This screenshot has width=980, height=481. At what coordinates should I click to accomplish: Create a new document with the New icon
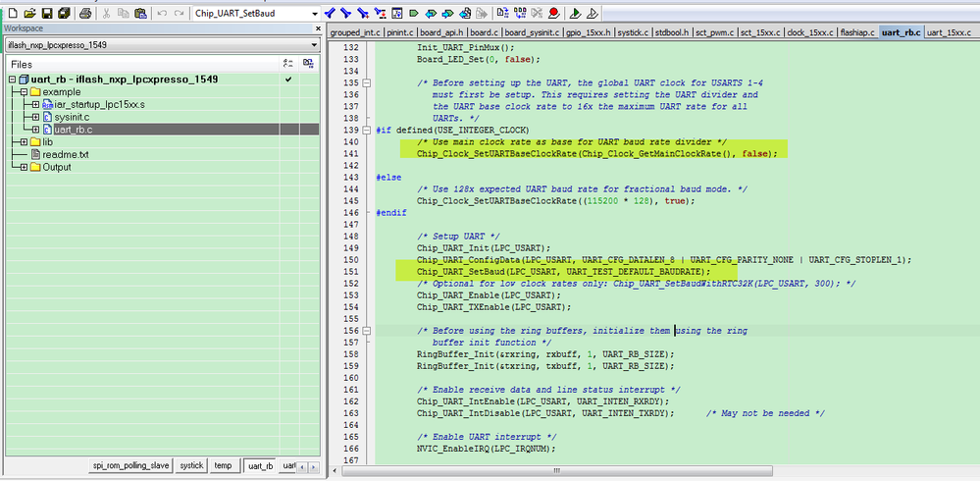tap(12, 13)
